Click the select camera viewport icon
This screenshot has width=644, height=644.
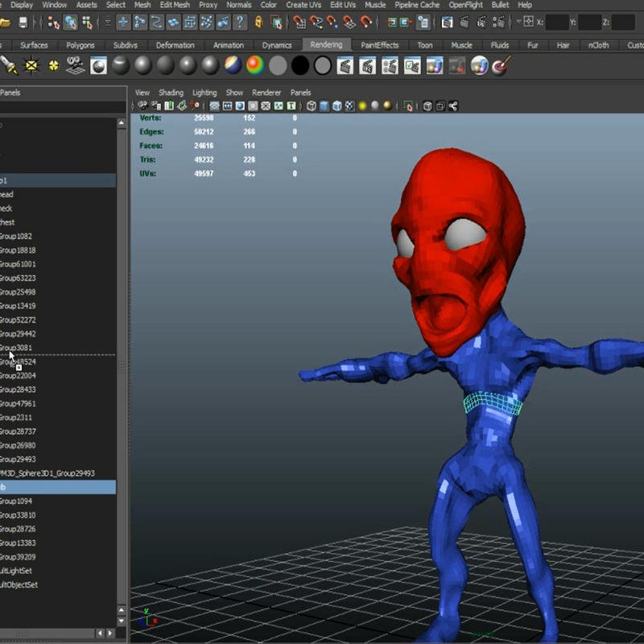[x=143, y=106]
